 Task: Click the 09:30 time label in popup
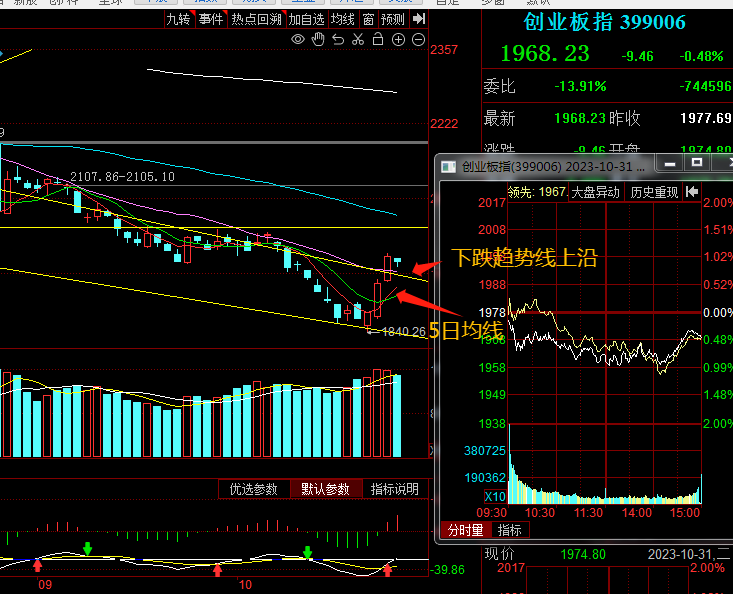coord(492,513)
